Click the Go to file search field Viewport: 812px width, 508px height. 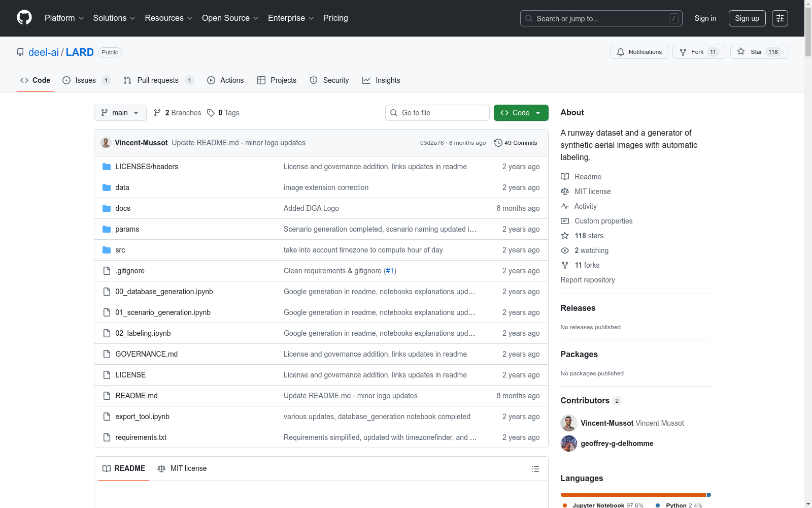click(x=437, y=113)
